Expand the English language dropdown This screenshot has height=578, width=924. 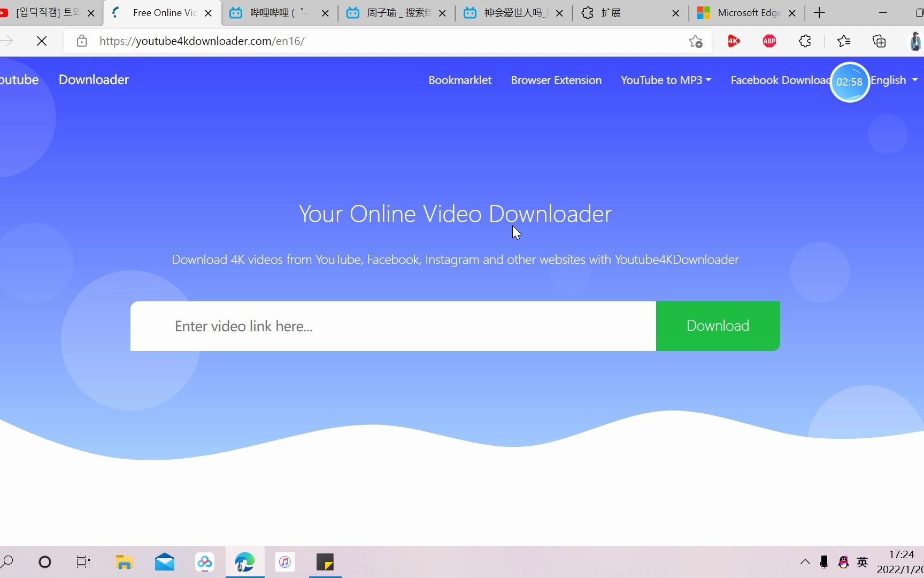coord(894,80)
